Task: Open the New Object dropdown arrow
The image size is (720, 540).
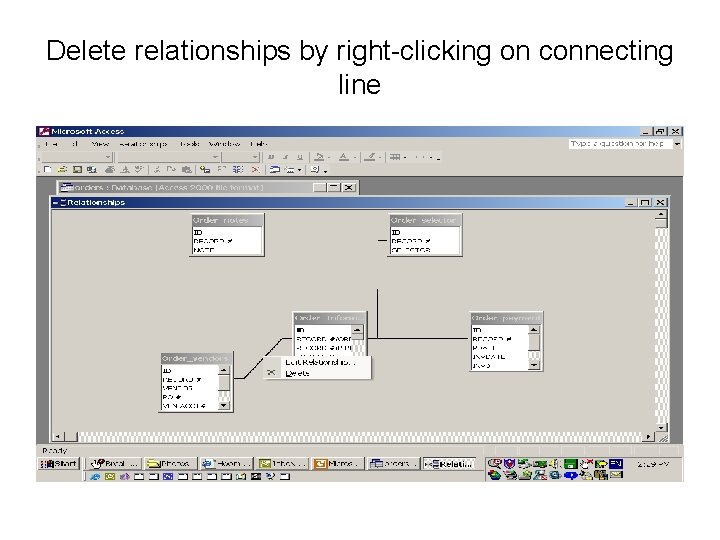Action: point(299,170)
